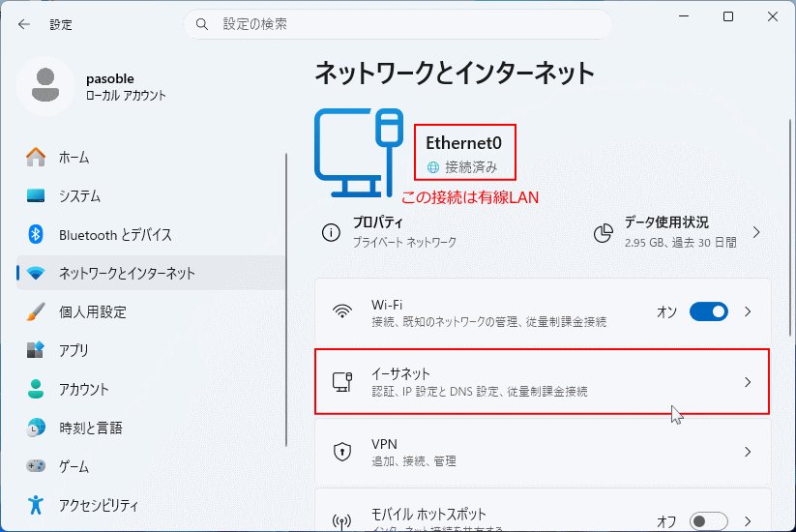Click the アプリ icon
796x532 pixels.
(x=36, y=350)
